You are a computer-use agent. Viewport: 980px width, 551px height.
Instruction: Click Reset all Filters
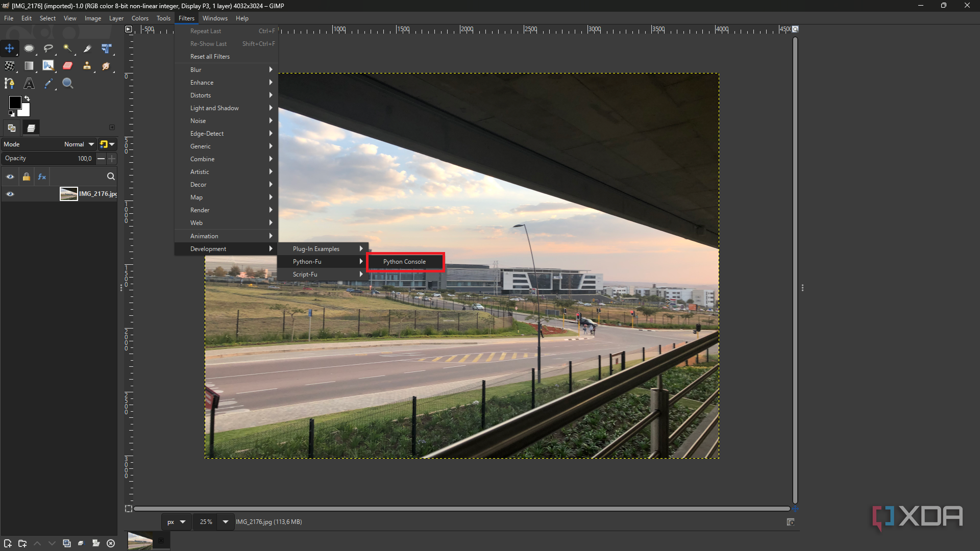click(x=226, y=57)
